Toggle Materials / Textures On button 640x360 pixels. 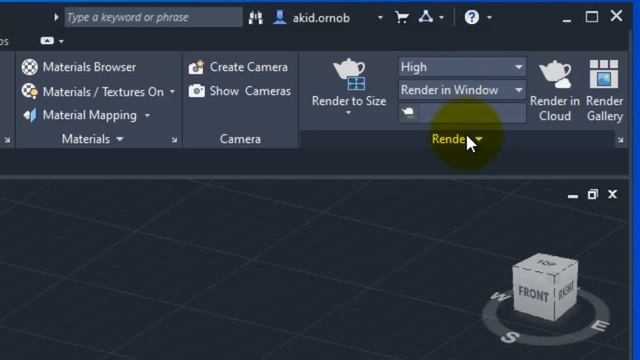(93, 91)
